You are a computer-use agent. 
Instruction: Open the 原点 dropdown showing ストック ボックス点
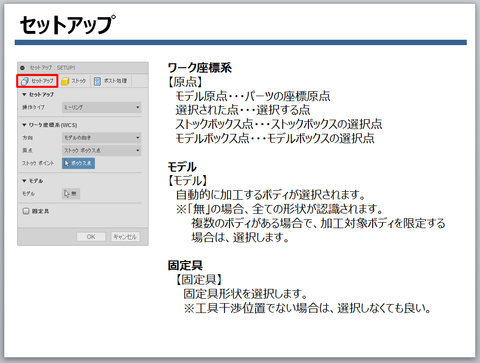click(102, 150)
